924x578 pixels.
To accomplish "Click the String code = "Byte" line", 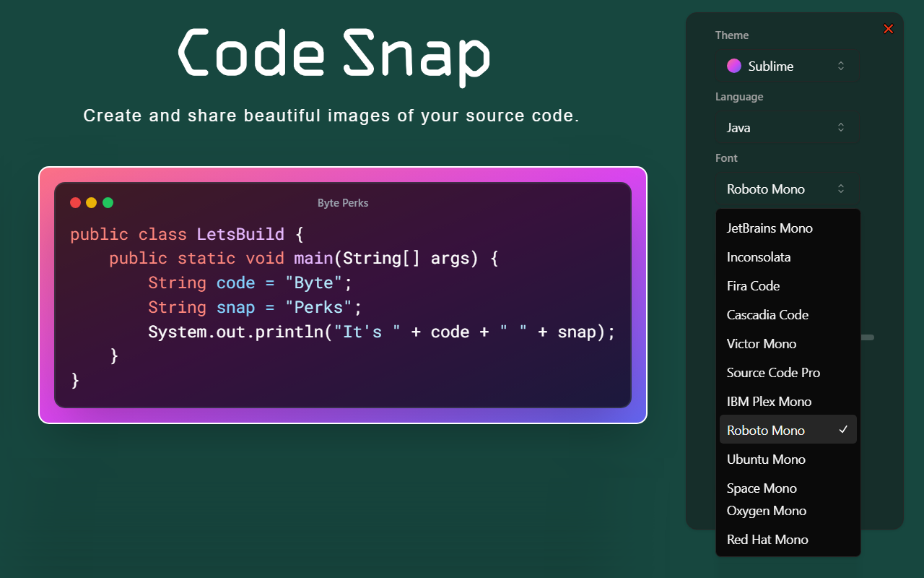I will [250, 282].
